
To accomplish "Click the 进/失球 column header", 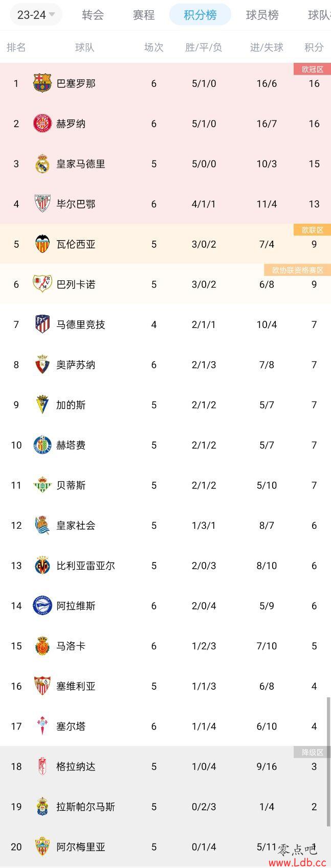I will 267,48.
